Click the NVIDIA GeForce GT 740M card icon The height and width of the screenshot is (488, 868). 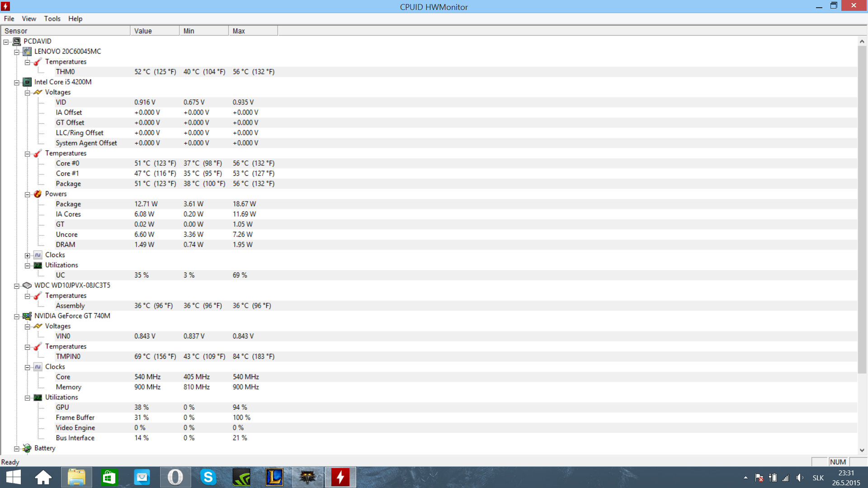27,316
